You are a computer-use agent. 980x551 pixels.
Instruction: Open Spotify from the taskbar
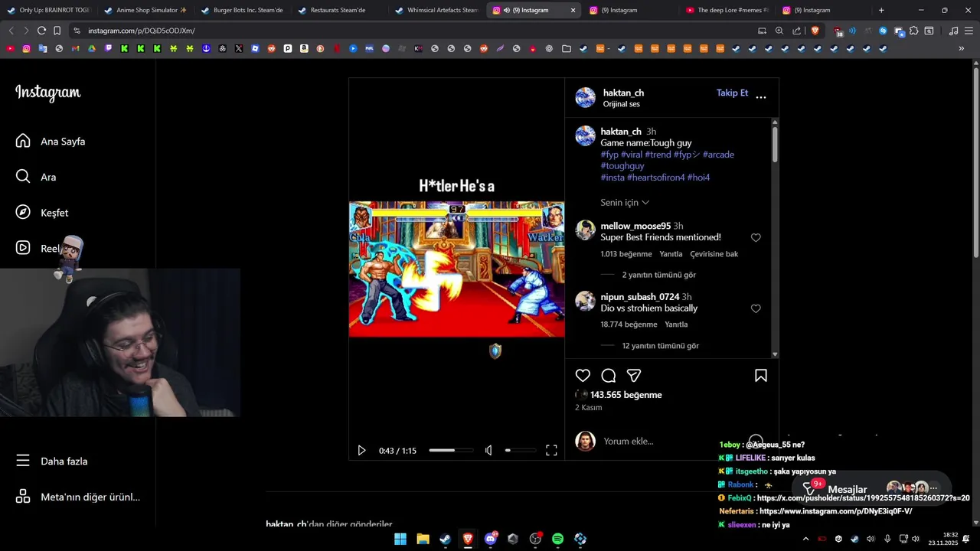[x=557, y=539]
